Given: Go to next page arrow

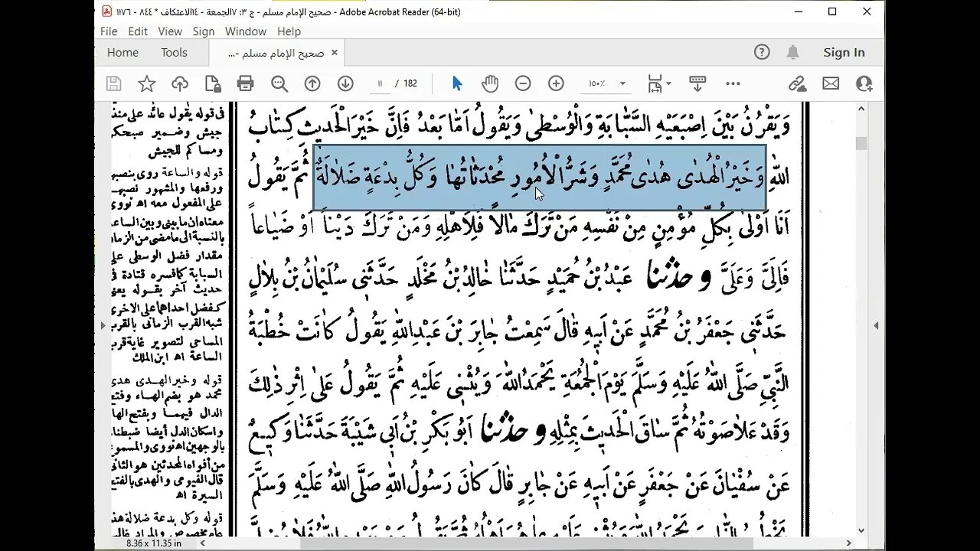Looking at the screenshot, I should pyautogui.click(x=345, y=83).
